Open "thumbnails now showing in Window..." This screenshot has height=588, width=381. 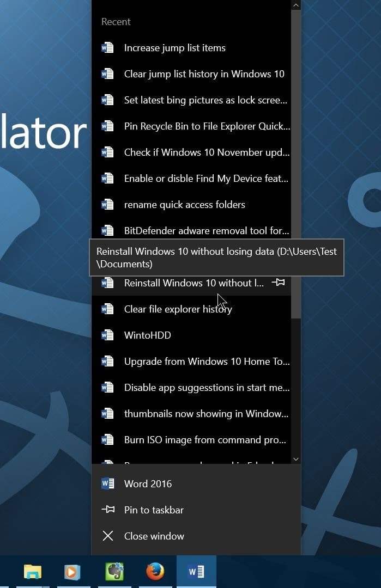coord(191,414)
